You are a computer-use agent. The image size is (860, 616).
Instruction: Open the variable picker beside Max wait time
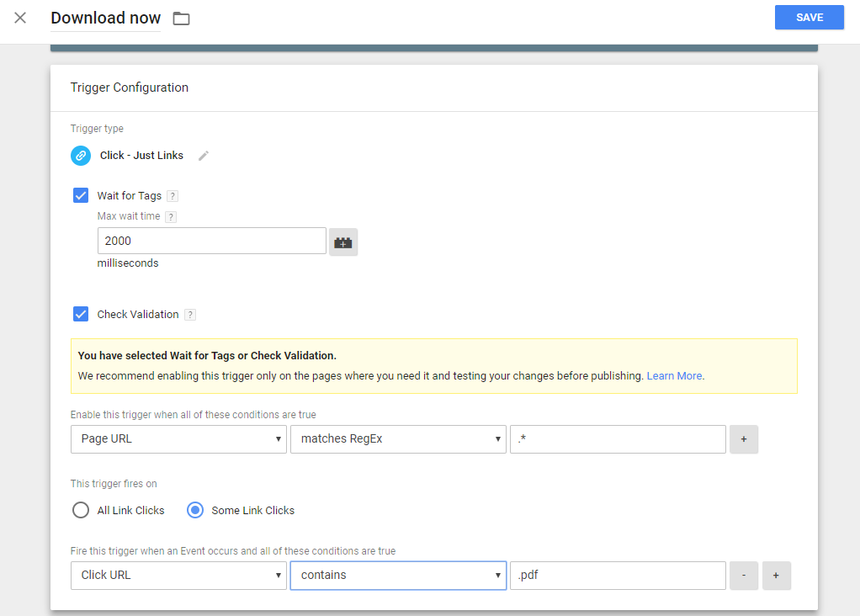click(x=343, y=242)
